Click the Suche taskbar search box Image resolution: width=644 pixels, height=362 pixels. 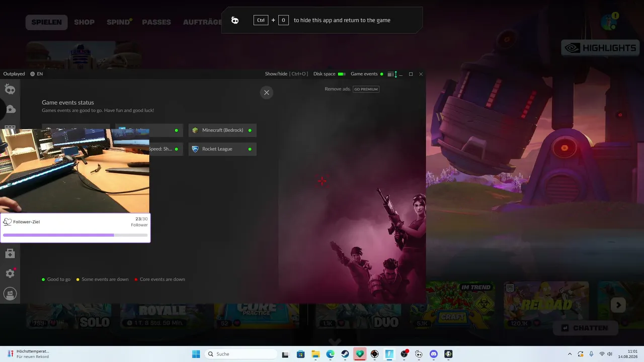[240, 354]
